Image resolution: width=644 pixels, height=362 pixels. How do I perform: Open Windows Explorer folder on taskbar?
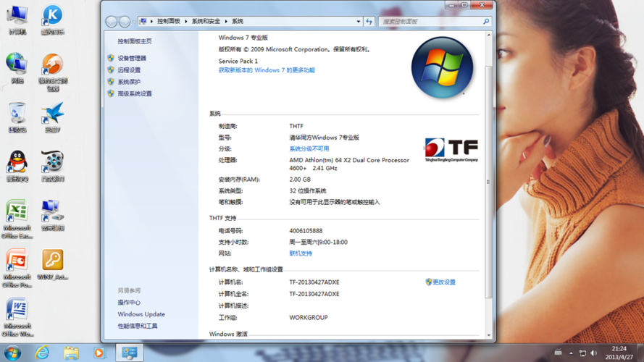(x=71, y=353)
